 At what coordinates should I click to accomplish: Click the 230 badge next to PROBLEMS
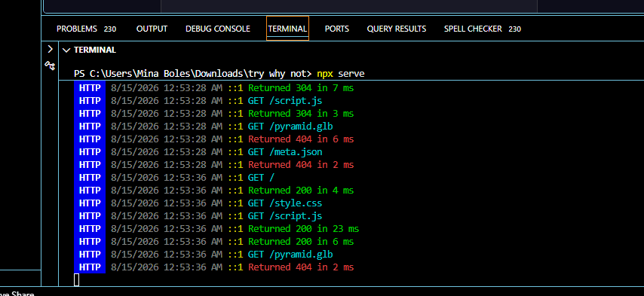(110, 29)
